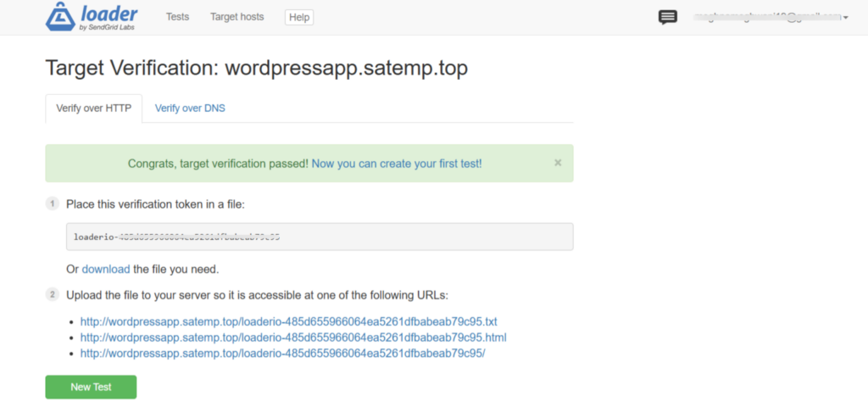This screenshot has height=413, width=868.
Task: Open the verification URL ending with a slash
Action: coord(283,353)
